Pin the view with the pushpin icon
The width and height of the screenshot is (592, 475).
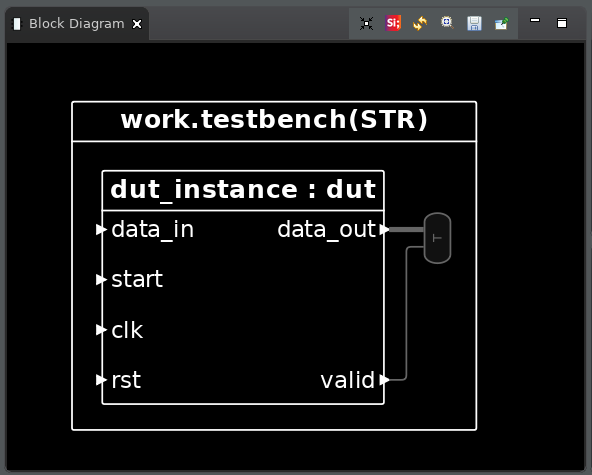(501, 23)
